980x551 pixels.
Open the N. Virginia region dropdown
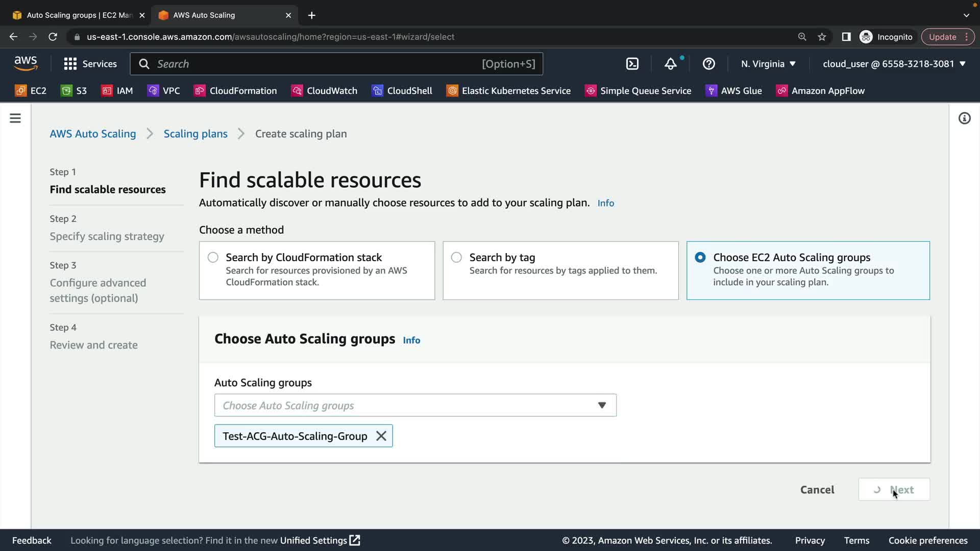click(x=768, y=64)
